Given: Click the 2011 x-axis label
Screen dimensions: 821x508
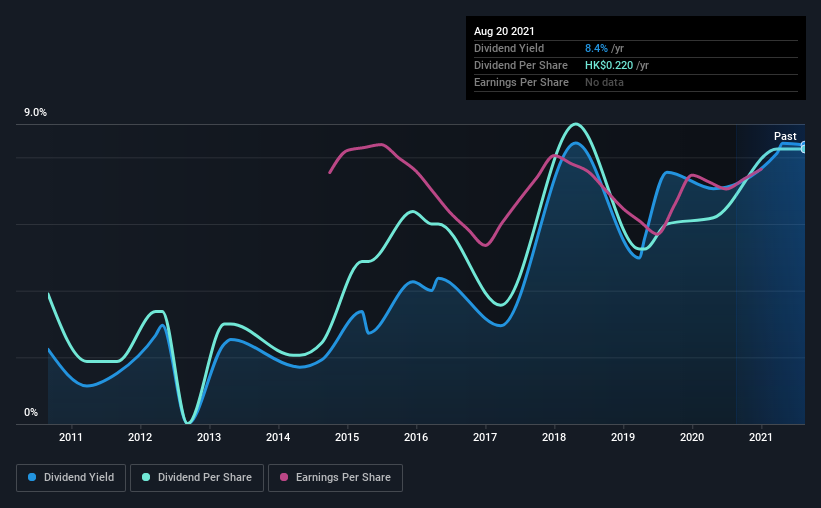Looking at the screenshot, I should coord(71,437).
